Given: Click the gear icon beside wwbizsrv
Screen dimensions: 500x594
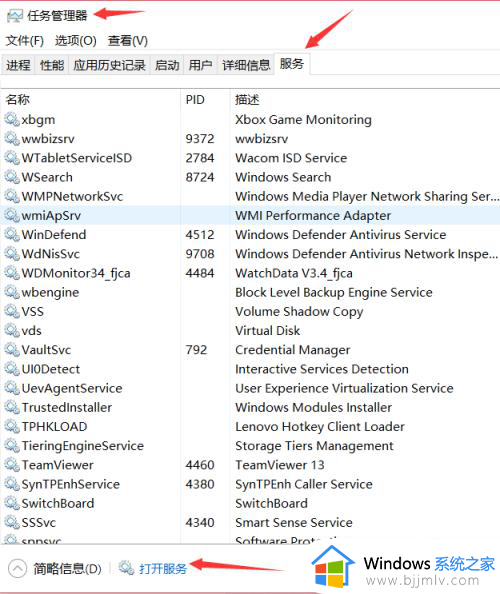Looking at the screenshot, I should coord(12,139).
